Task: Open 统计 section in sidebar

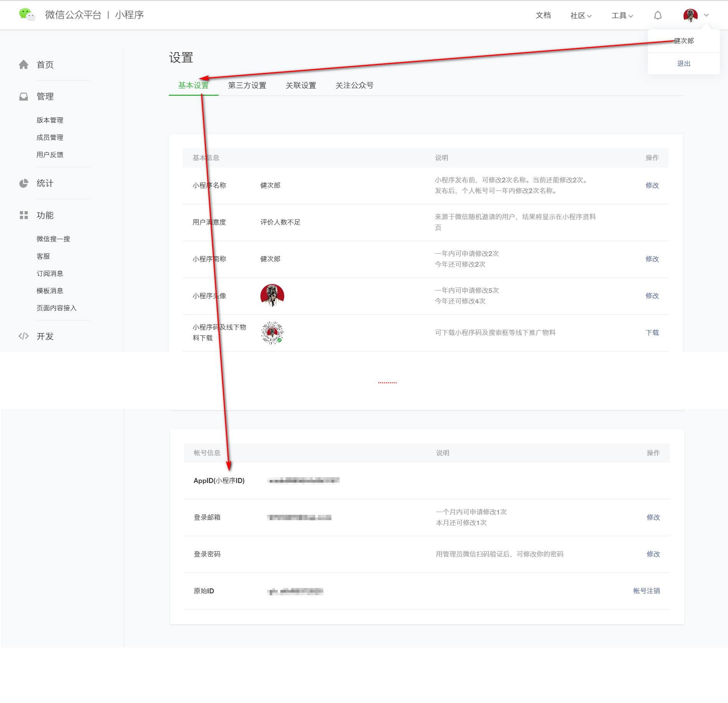Action: [45, 183]
